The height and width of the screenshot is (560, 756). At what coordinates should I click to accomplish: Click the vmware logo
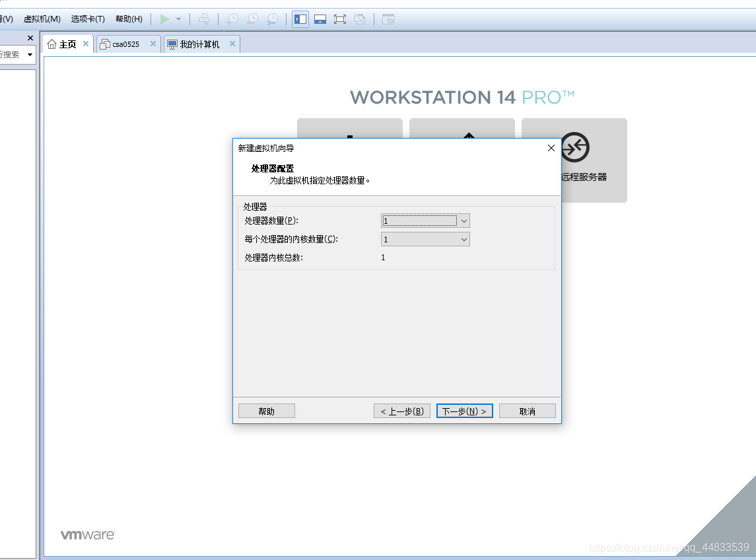point(87,535)
